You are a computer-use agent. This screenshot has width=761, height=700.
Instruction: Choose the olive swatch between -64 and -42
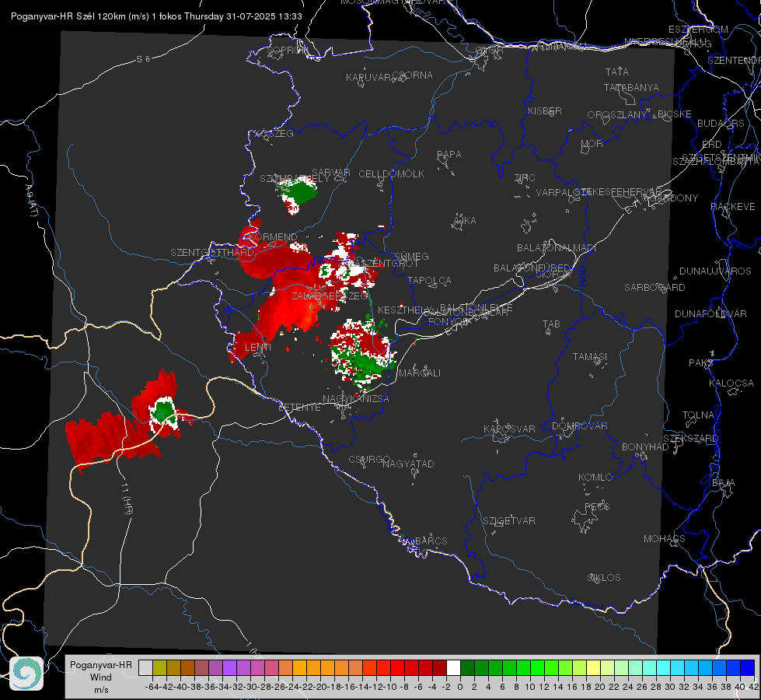pyautogui.click(x=159, y=667)
